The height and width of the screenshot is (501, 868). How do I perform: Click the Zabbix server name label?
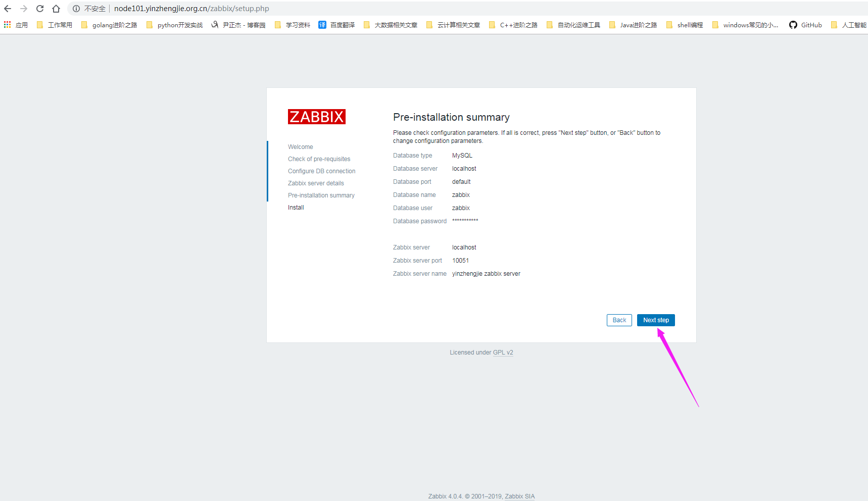[420, 274]
